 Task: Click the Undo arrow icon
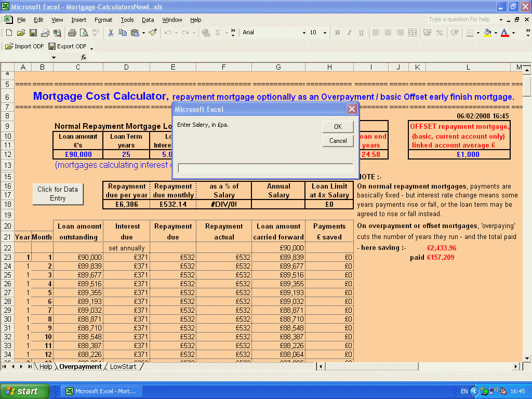pos(168,33)
